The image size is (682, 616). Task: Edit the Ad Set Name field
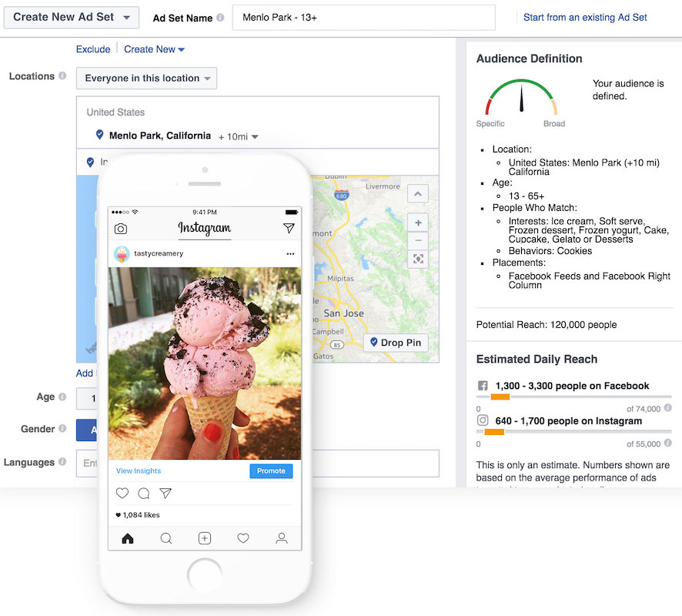coord(363,18)
